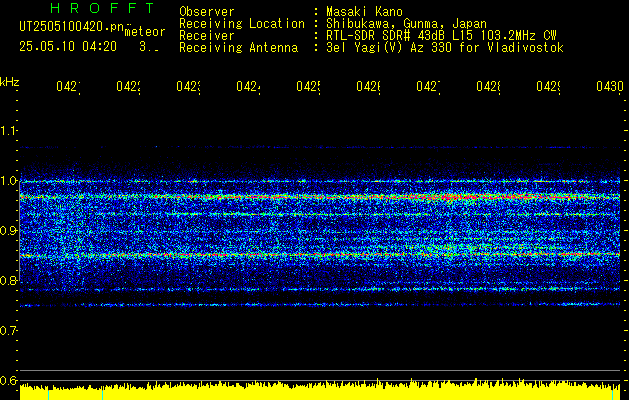Select the observer name Masaki Kano
Screen dimensions: 629x400
coord(364,11)
